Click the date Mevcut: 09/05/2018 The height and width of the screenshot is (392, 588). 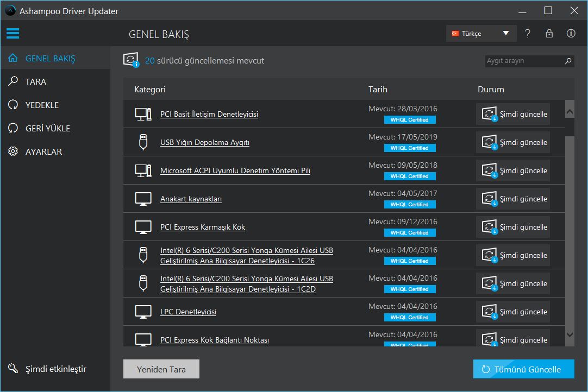[x=403, y=165]
